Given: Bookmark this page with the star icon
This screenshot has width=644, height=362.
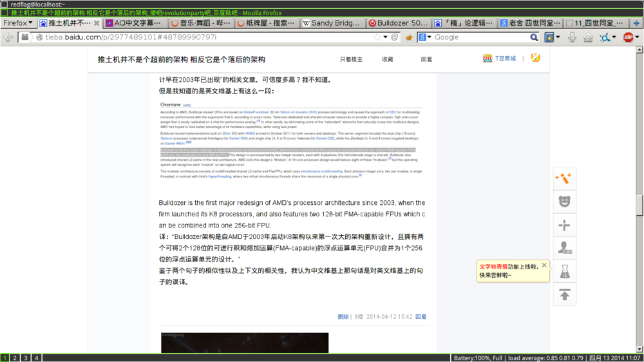Looking at the screenshot, I should [377, 37].
